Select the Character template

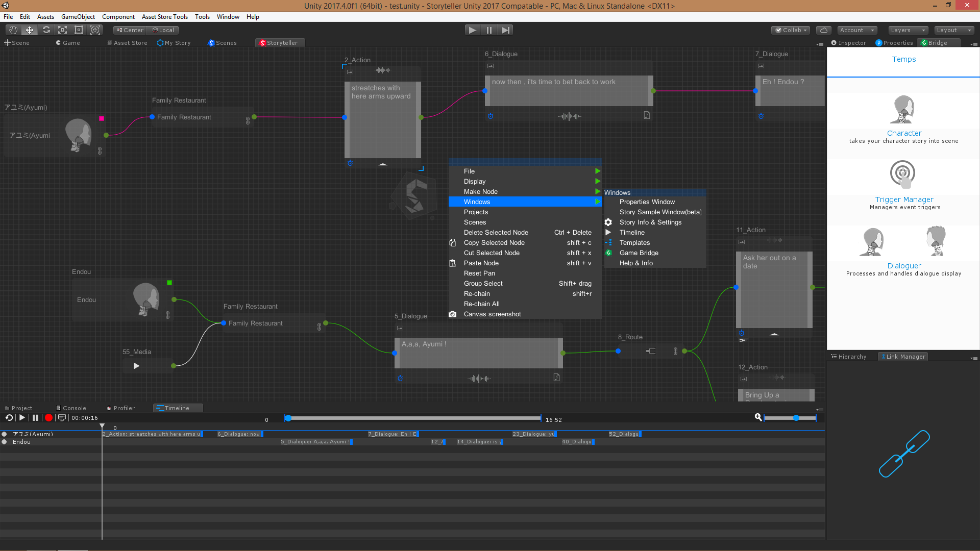[x=903, y=119]
